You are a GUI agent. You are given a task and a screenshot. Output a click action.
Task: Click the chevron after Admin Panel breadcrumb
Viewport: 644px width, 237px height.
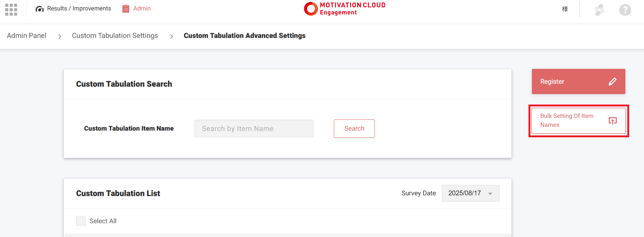pyautogui.click(x=59, y=36)
